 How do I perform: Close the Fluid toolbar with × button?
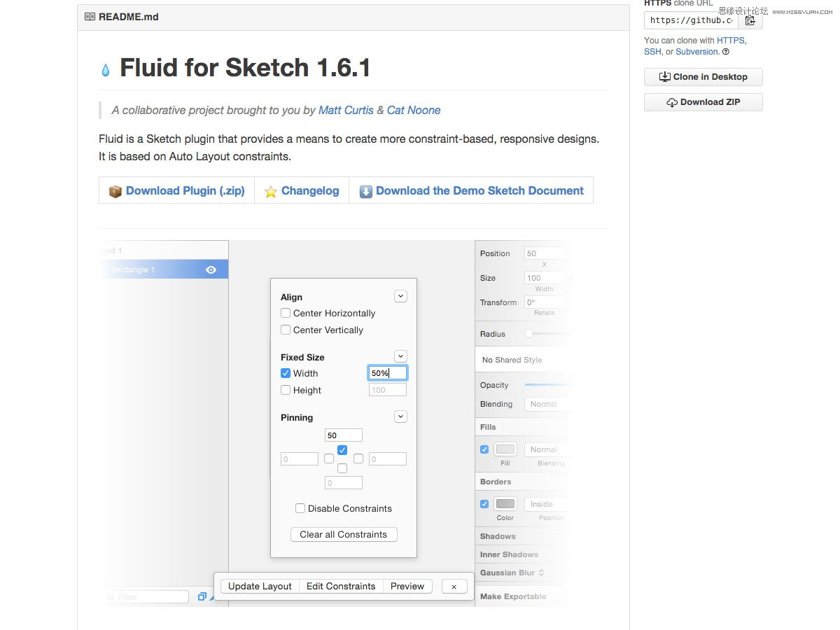click(454, 587)
